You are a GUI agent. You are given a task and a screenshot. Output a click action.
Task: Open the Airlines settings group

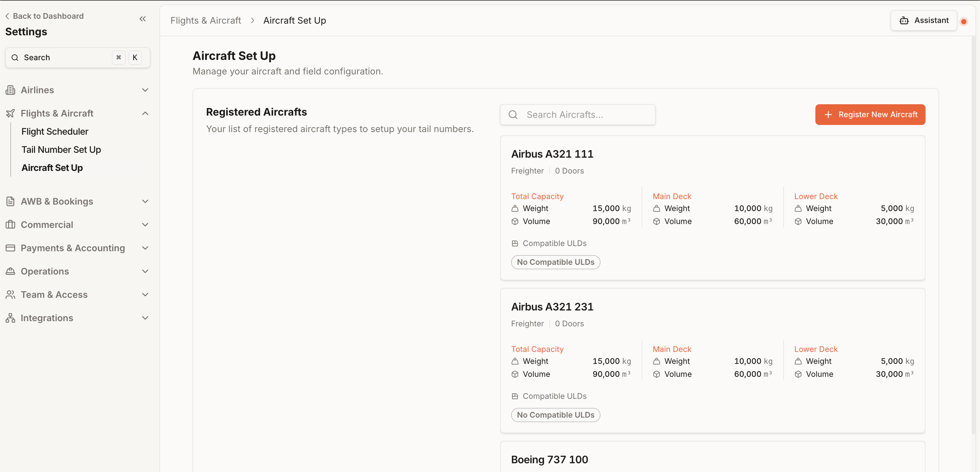(77, 90)
